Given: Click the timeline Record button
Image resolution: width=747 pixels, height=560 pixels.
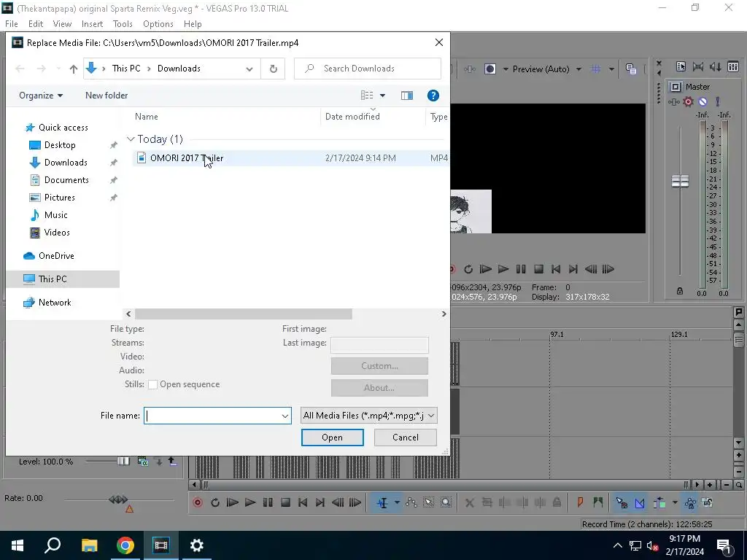Looking at the screenshot, I should click(x=197, y=502).
